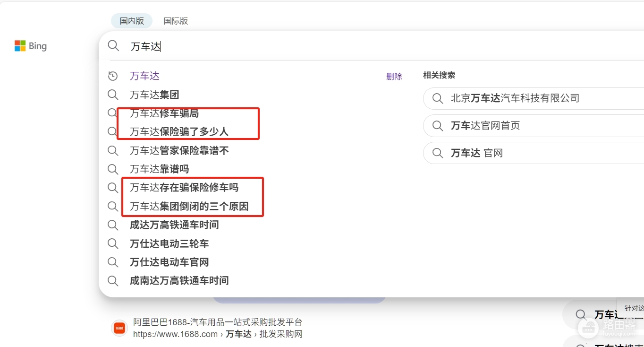Image resolution: width=644 pixels, height=347 pixels.
Task: Open 阿里巴巴1688-汽车用品一站式采购批发平台 result
Action: coord(218,322)
